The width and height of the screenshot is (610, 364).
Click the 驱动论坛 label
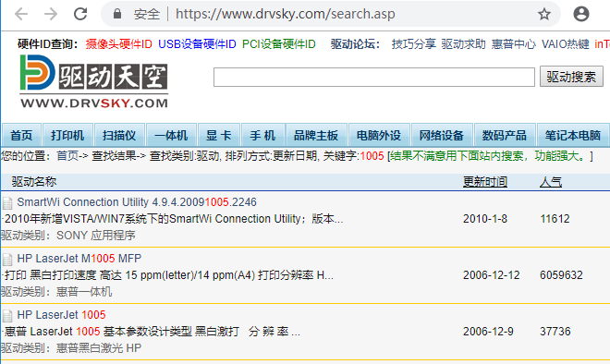click(355, 44)
